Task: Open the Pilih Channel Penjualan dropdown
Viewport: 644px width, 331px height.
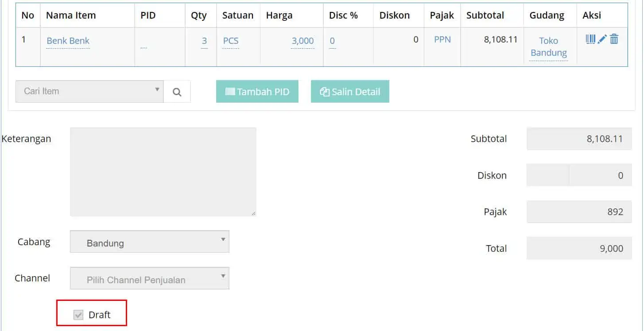Action: [150, 278]
